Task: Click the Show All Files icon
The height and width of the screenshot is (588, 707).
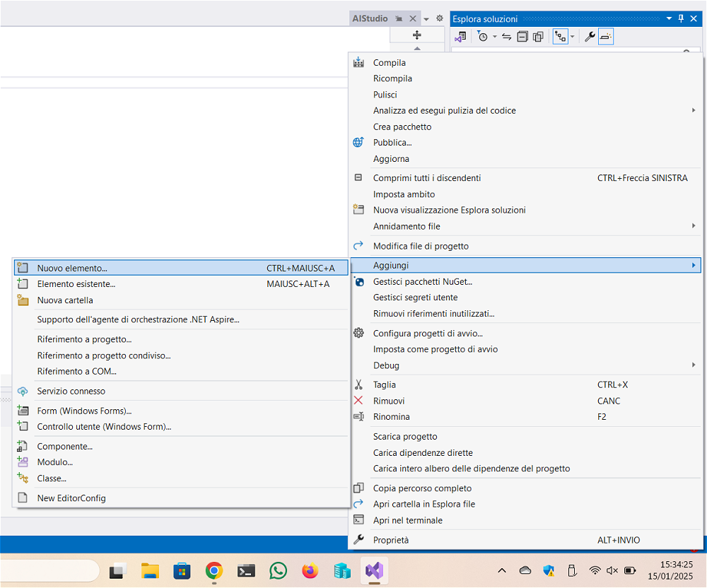Action: tap(538, 37)
